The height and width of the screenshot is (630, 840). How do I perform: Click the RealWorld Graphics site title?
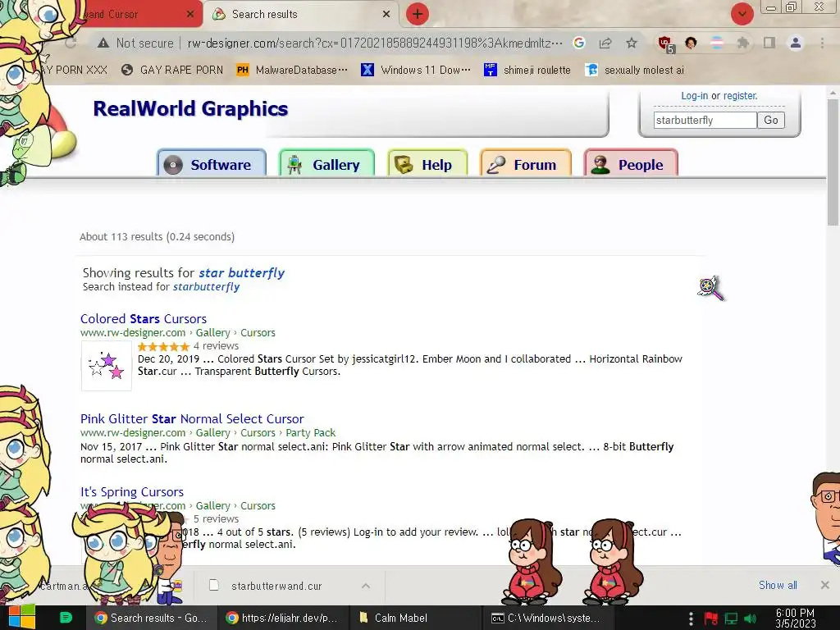click(190, 109)
